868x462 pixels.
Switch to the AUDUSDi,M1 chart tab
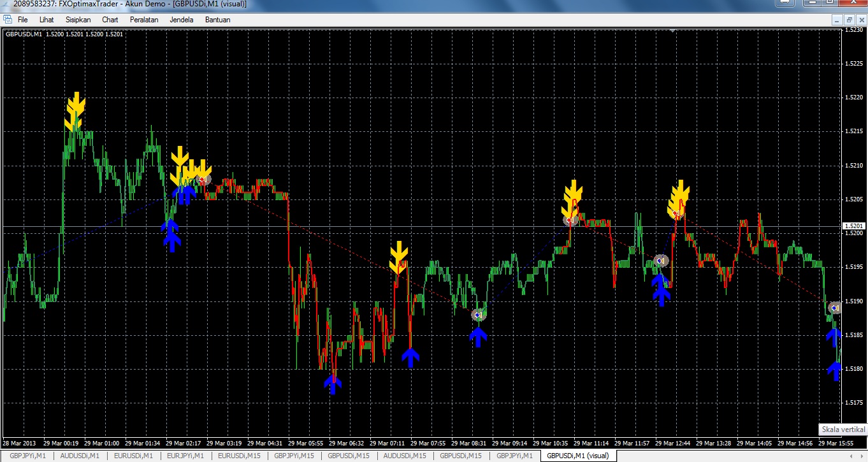pos(80,456)
